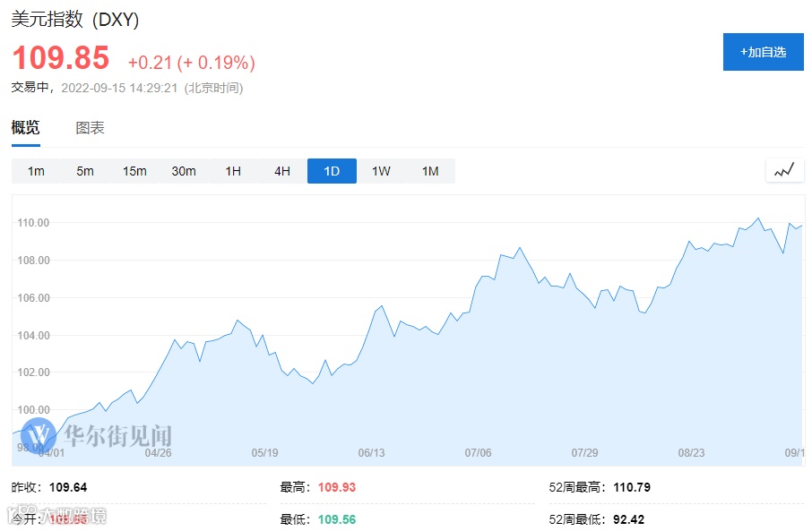Click the 52周最高 value 110.79
The image size is (812, 531).
(632, 487)
